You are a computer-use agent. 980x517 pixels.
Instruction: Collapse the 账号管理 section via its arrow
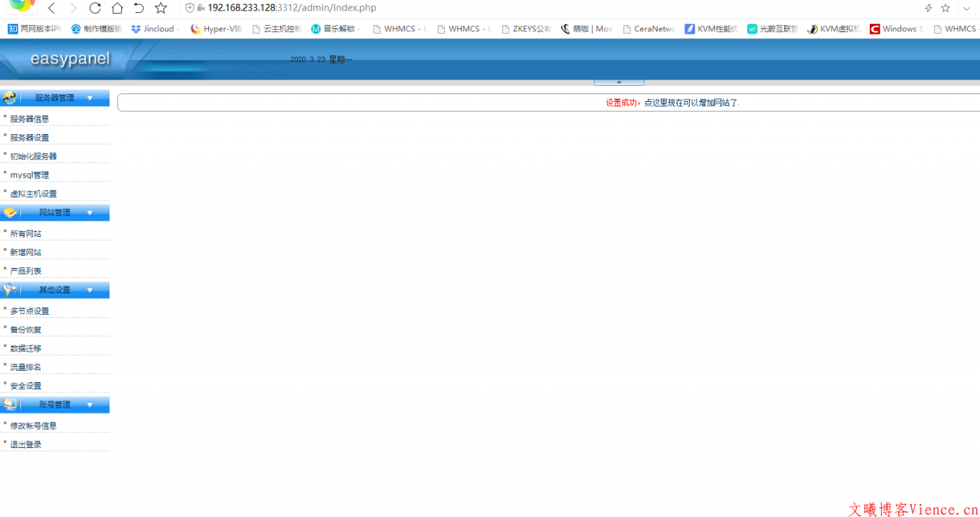90,404
